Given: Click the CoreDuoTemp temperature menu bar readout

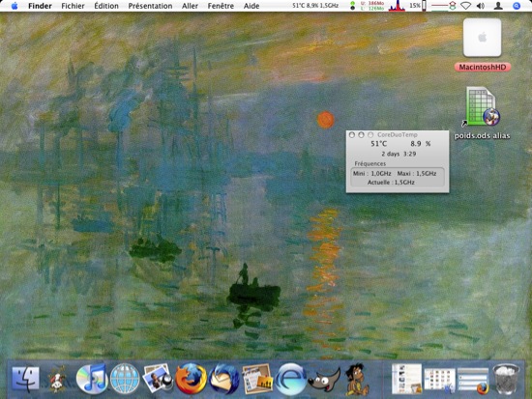Looking at the screenshot, I should pyautogui.click(x=315, y=6).
